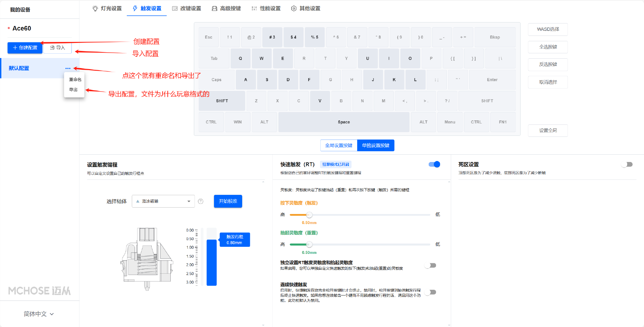Click the help question mark beside 蓝冰磁轴
Image resolution: width=644 pixels, height=327 pixels.
click(201, 201)
